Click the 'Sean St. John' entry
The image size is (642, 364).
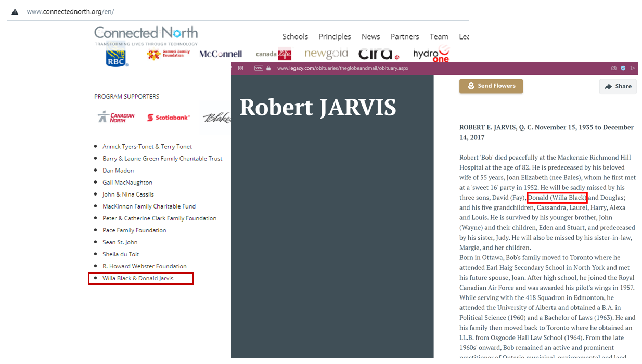click(x=120, y=242)
